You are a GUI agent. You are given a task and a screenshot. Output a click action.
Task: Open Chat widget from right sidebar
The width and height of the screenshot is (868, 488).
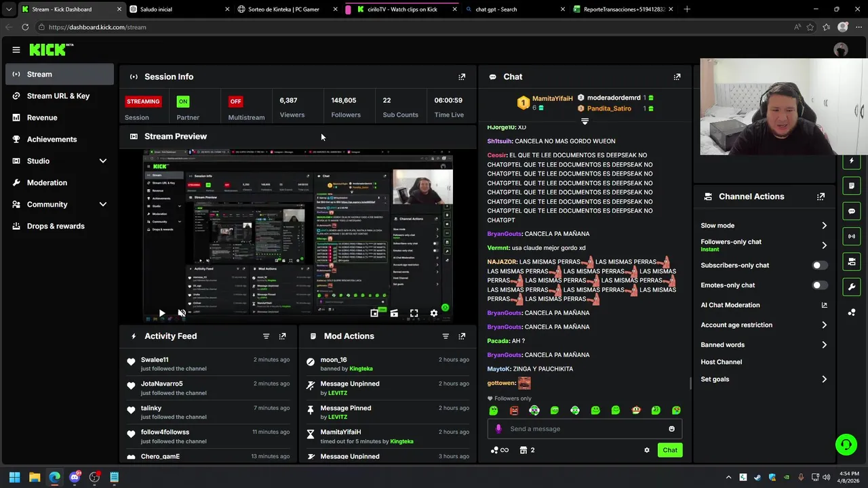852,211
